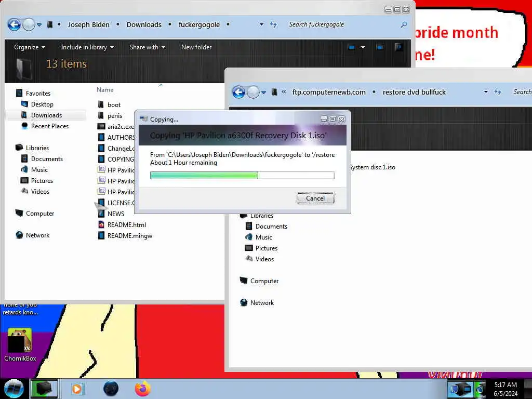
Task: Click New folder in toolbar
Action: point(196,47)
